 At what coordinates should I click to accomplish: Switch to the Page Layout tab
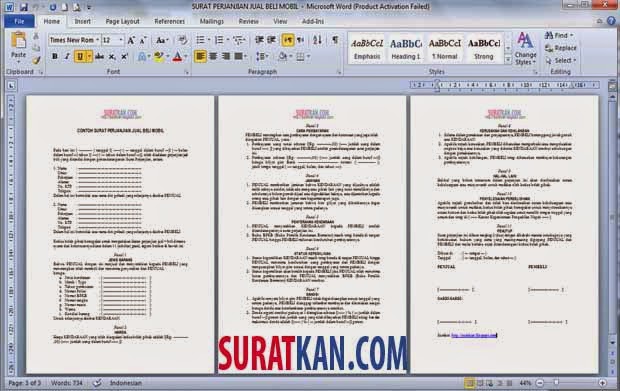(x=123, y=21)
